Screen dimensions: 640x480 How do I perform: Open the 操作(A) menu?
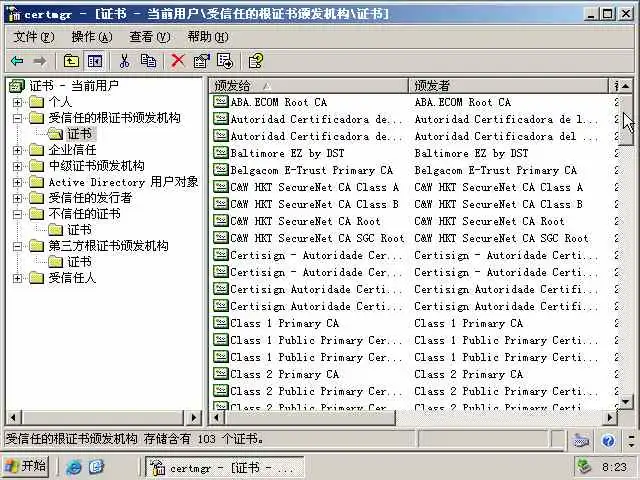tap(91, 37)
